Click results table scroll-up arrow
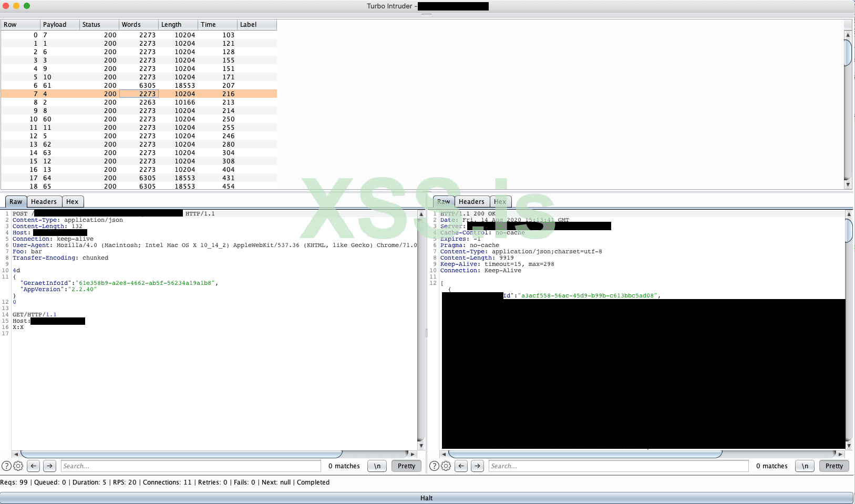Viewport: 855px width, 504px height. pyautogui.click(x=848, y=35)
